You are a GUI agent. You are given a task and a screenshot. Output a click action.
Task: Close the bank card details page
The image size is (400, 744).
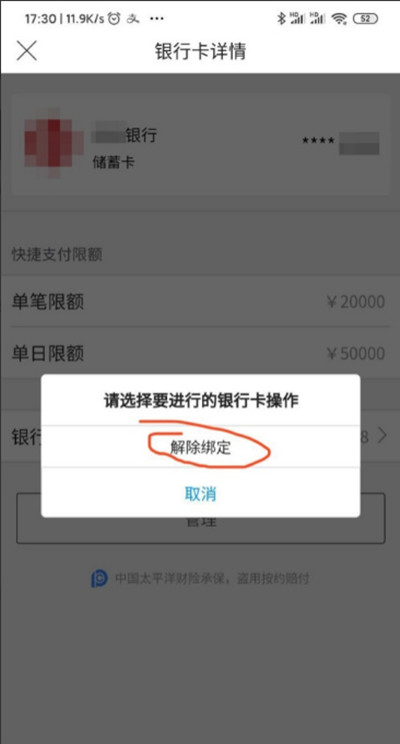click(x=27, y=51)
